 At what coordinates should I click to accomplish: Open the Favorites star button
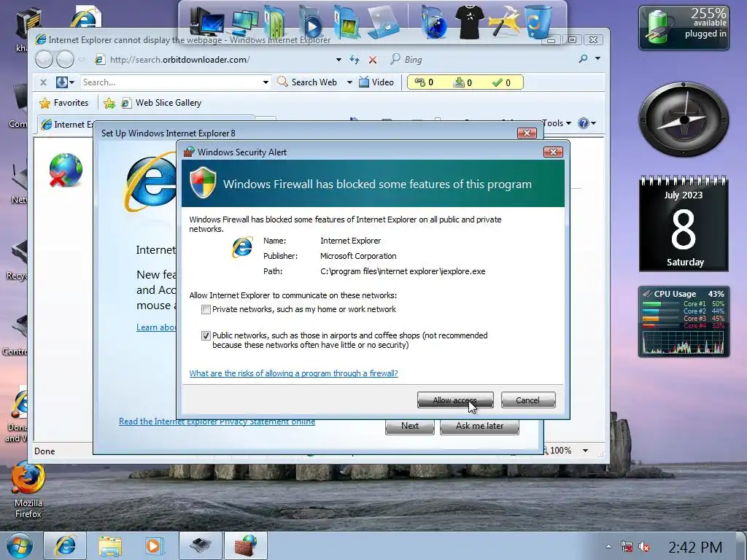pos(64,103)
